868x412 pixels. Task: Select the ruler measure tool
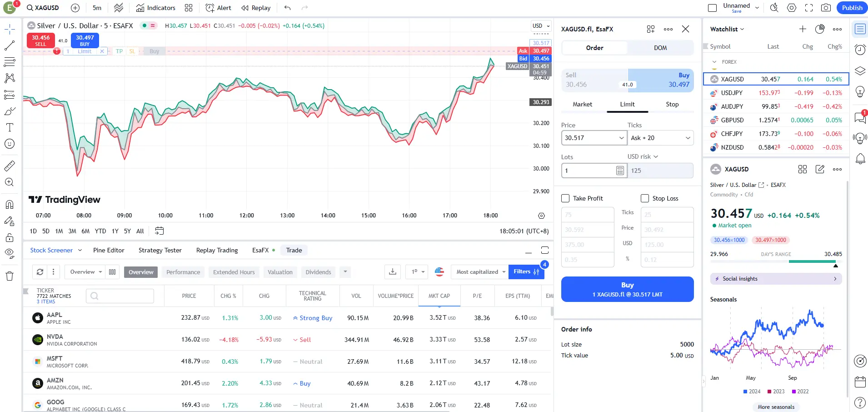[x=10, y=166]
